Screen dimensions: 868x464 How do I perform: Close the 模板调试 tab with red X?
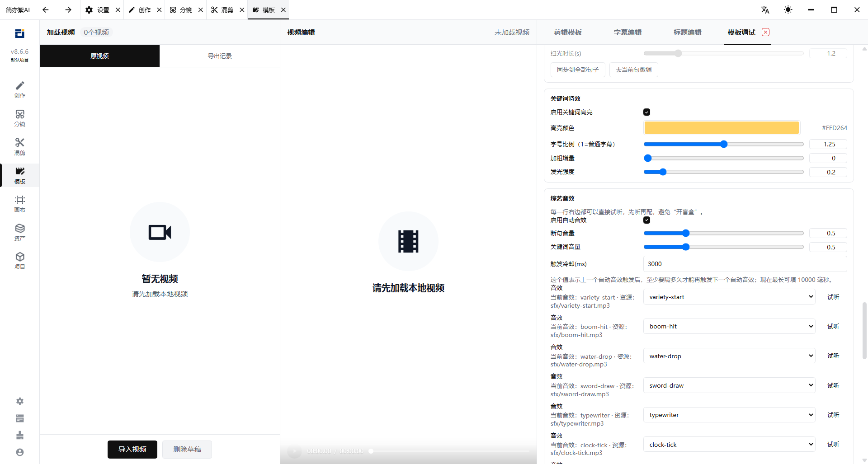765,32
